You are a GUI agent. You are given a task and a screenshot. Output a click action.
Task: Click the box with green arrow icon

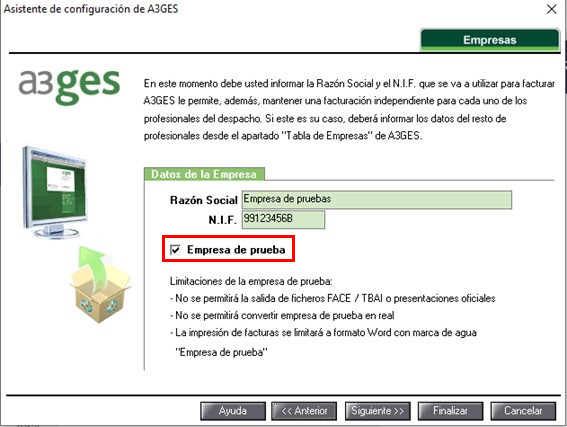click(101, 285)
